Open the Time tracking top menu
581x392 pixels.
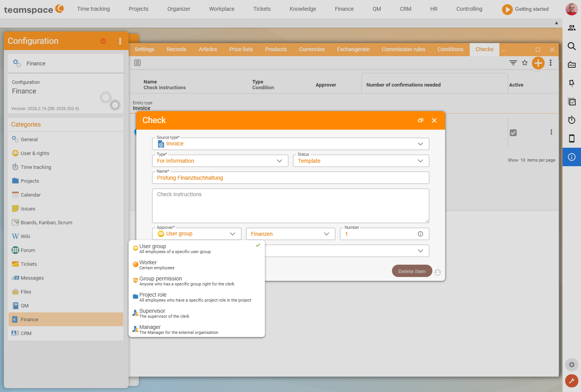(x=94, y=9)
